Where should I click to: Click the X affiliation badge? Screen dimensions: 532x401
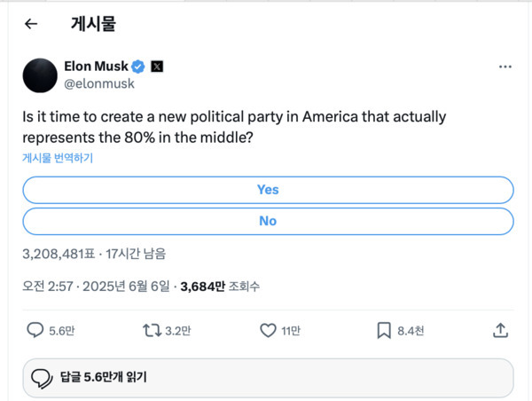point(157,67)
